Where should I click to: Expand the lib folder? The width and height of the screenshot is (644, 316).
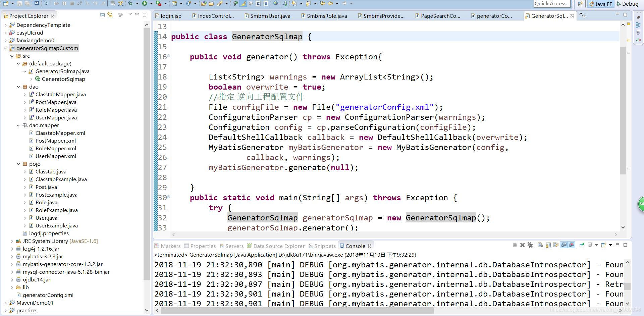coord(12,287)
